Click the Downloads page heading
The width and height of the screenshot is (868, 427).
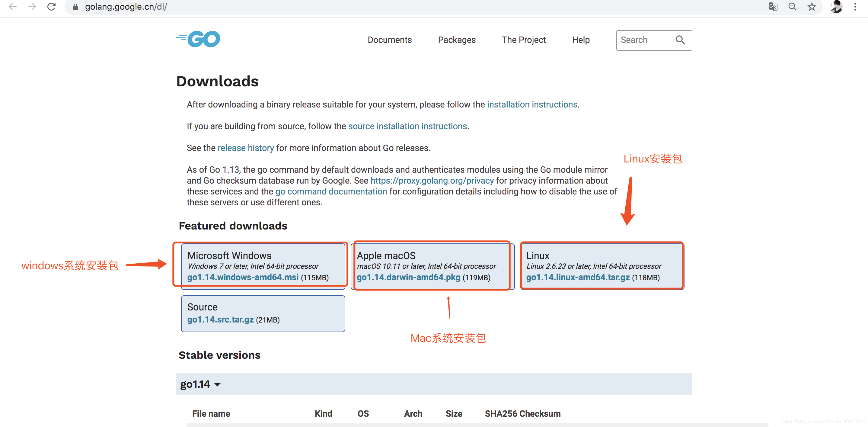(x=217, y=81)
